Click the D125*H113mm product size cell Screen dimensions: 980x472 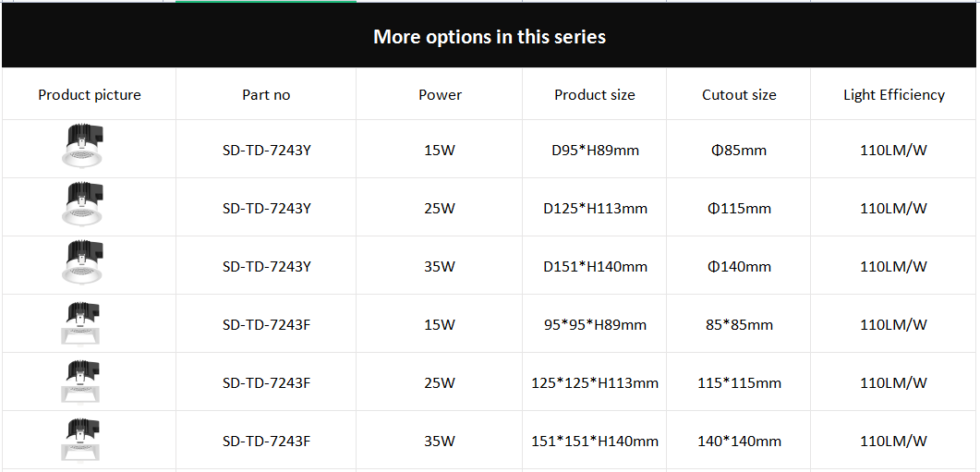[595, 208]
